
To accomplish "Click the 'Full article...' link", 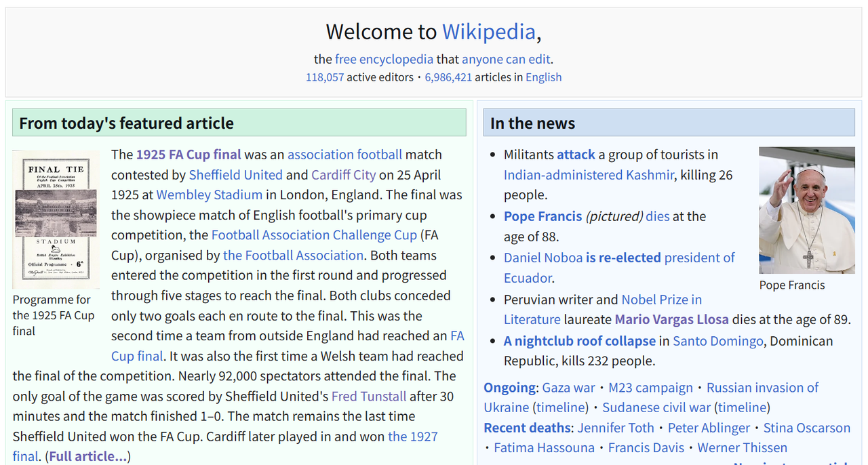I will click(x=87, y=457).
